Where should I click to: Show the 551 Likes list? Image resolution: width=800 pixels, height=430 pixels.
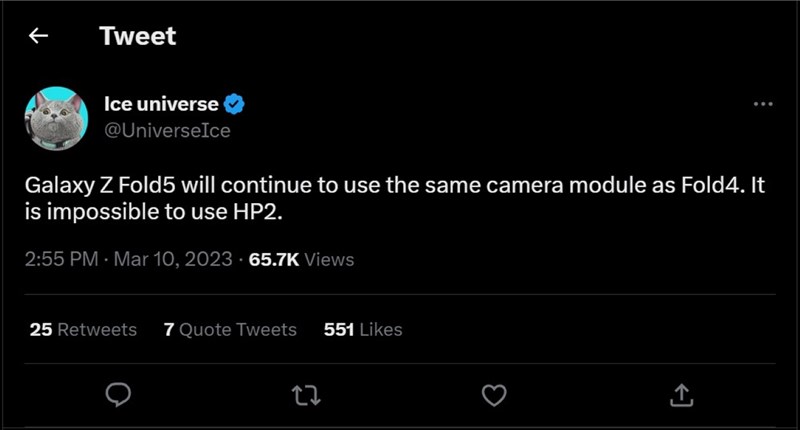(x=363, y=329)
